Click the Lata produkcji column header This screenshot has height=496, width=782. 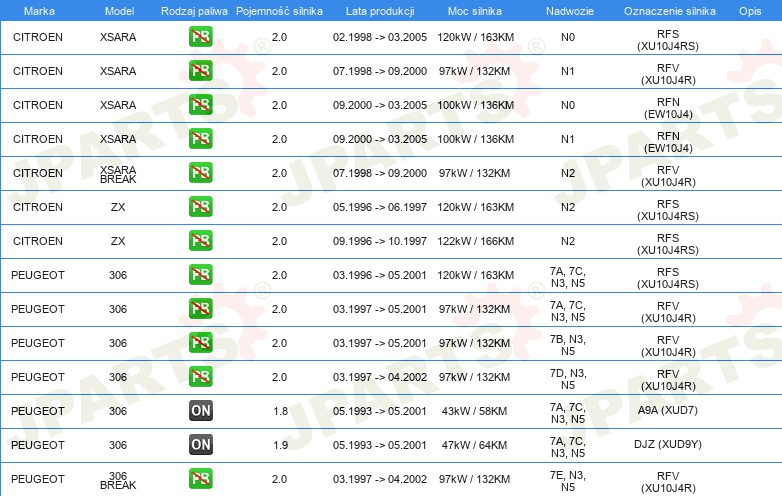(380, 11)
